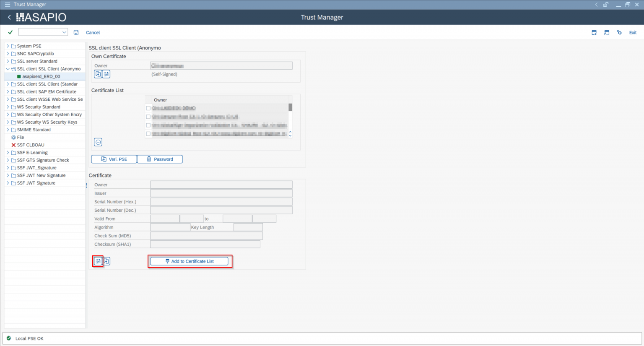Collapse the SSL client SSL Client (Anonymo node
Image resolution: width=644 pixels, height=346 pixels.
(x=8, y=69)
